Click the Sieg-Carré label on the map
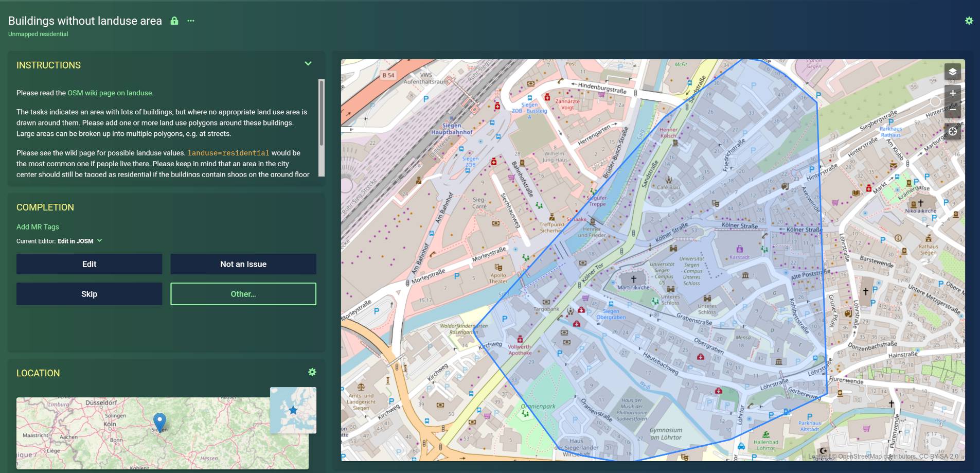 [x=479, y=203]
